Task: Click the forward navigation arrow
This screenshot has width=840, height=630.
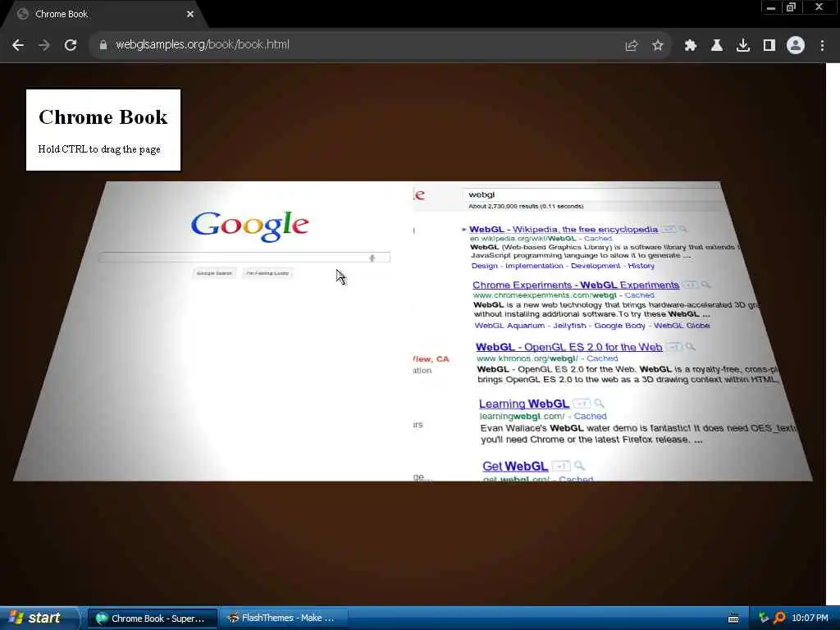Action: click(44, 45)
